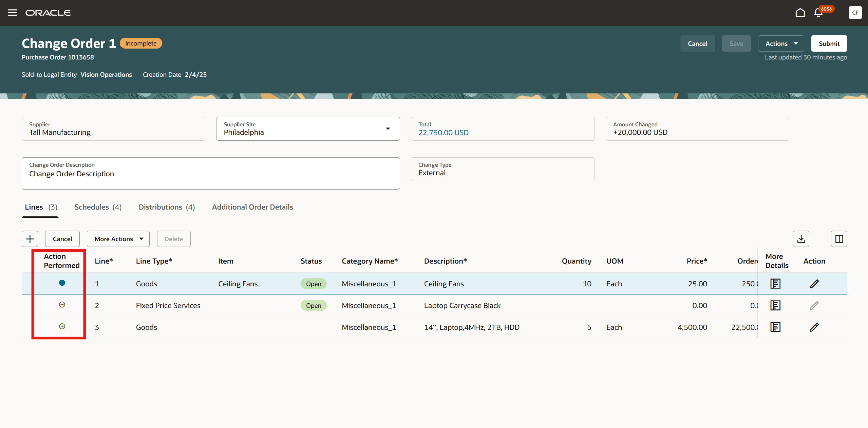The width and height of the screenshot is (868, 428).
Task: Click the add line plus icon
Action: 30,239
